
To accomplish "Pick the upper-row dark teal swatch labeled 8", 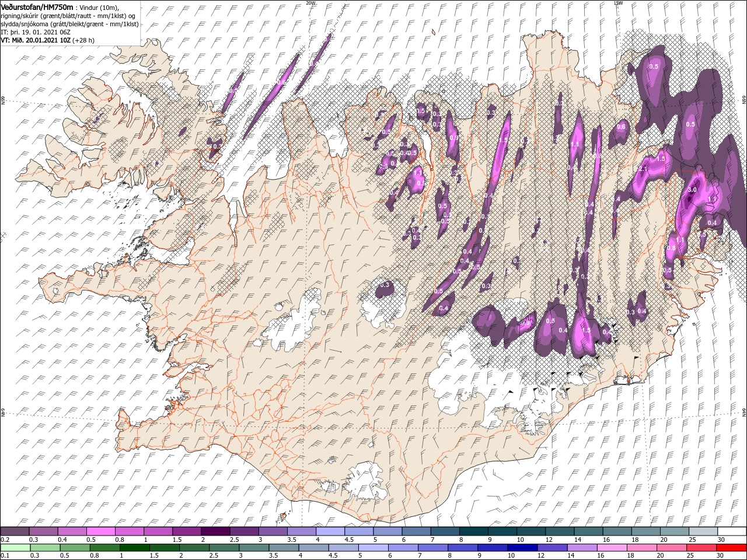I will click(474, 531).
